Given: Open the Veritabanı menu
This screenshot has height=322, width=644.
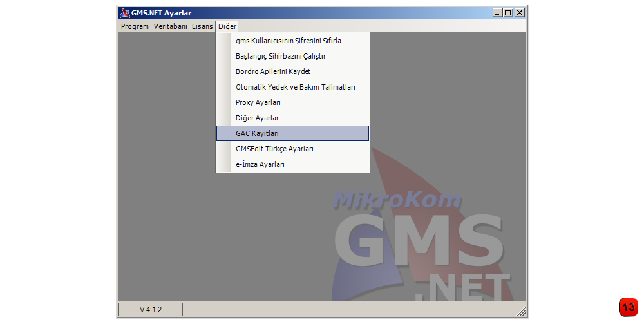Looking at the screenshot, I should 171,26.
